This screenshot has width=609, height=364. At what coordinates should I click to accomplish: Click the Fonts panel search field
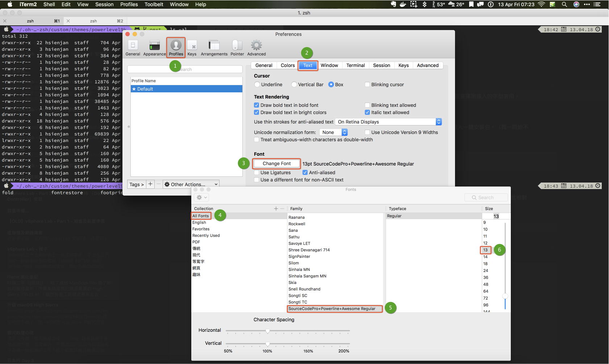tap(486, 197)
